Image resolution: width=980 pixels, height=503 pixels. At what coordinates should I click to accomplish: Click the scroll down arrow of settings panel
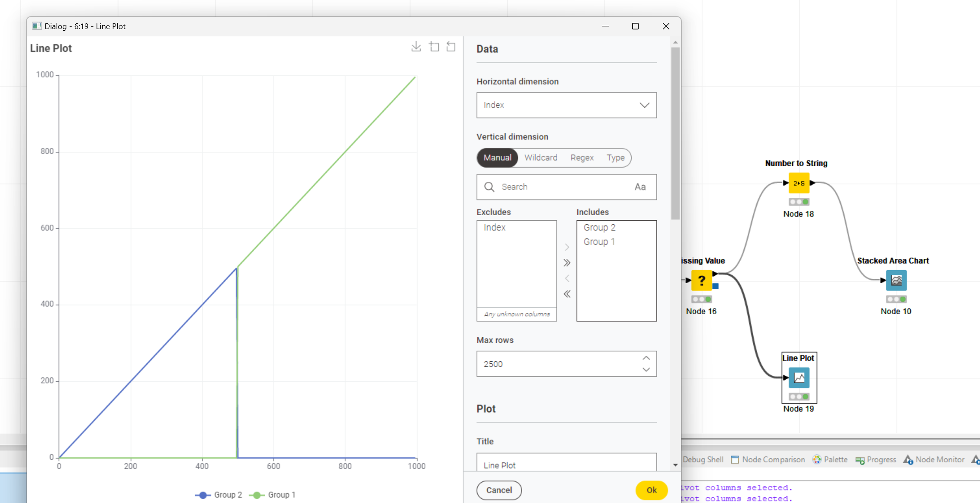(x=675, y=465)
